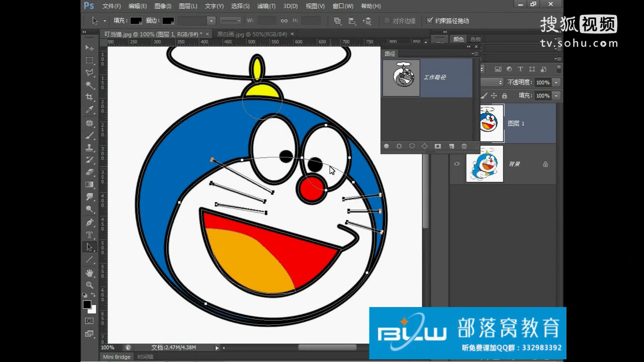Stroke path with brush
Screen dimensions: 644x362
click(x=399, y=146)
